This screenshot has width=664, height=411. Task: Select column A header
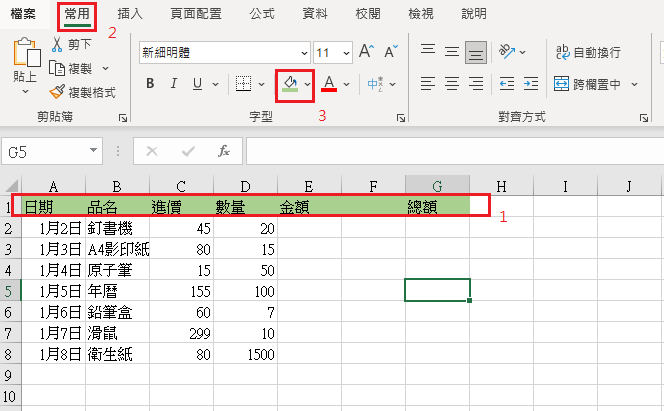53,186
